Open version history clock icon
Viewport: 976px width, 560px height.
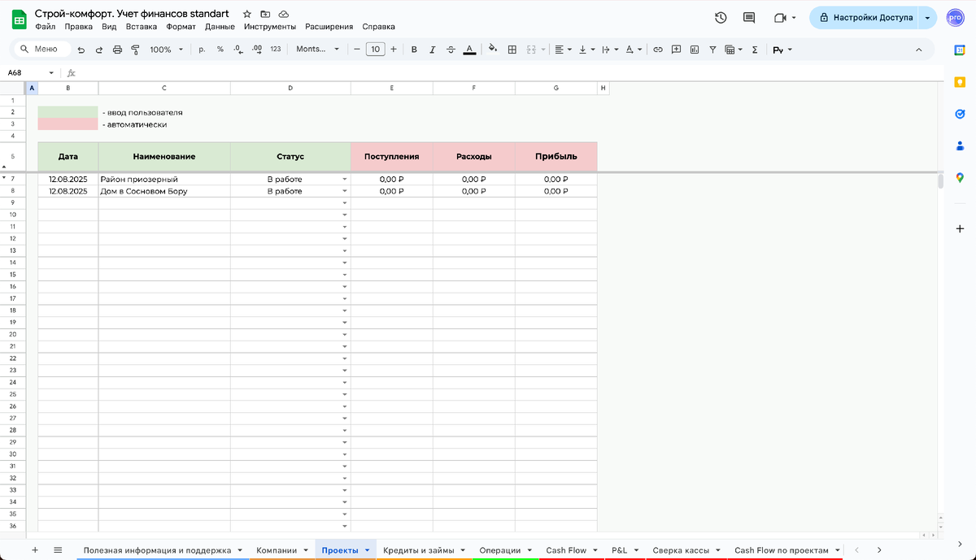721,18
